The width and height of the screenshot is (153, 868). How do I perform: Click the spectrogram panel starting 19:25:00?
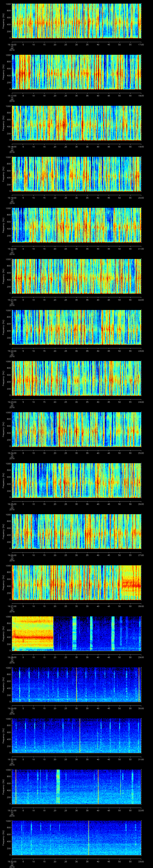tap(76, 481)
